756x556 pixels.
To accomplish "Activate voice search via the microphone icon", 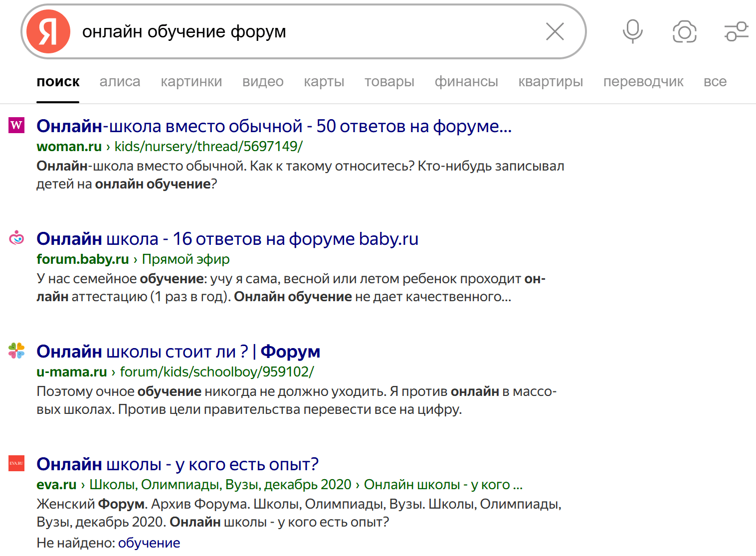I will click(632, 31).
